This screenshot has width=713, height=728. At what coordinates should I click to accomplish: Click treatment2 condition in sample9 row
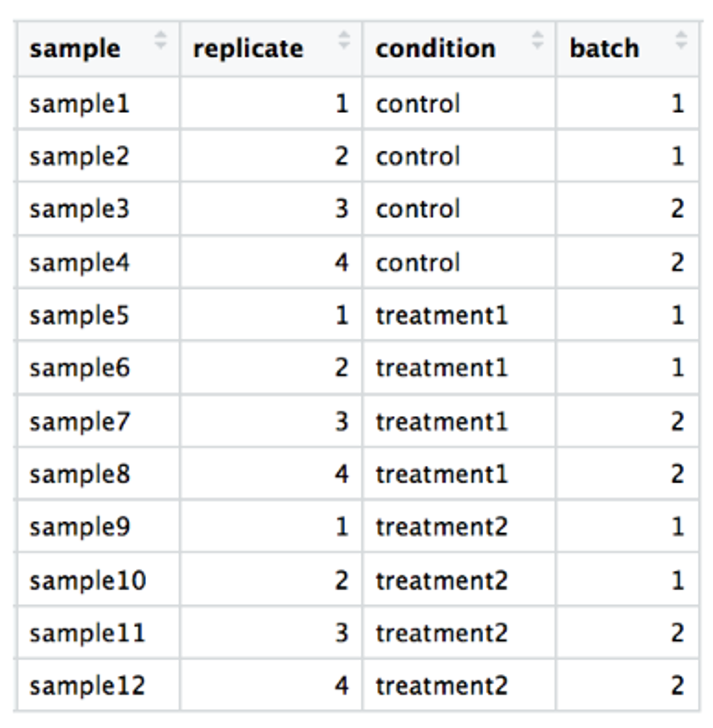coord(441,527)
